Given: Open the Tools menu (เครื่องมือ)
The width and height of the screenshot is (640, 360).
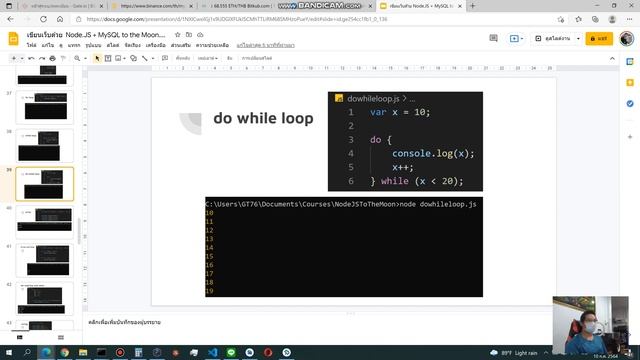Looking at the screenshot, I should (156, 45).
